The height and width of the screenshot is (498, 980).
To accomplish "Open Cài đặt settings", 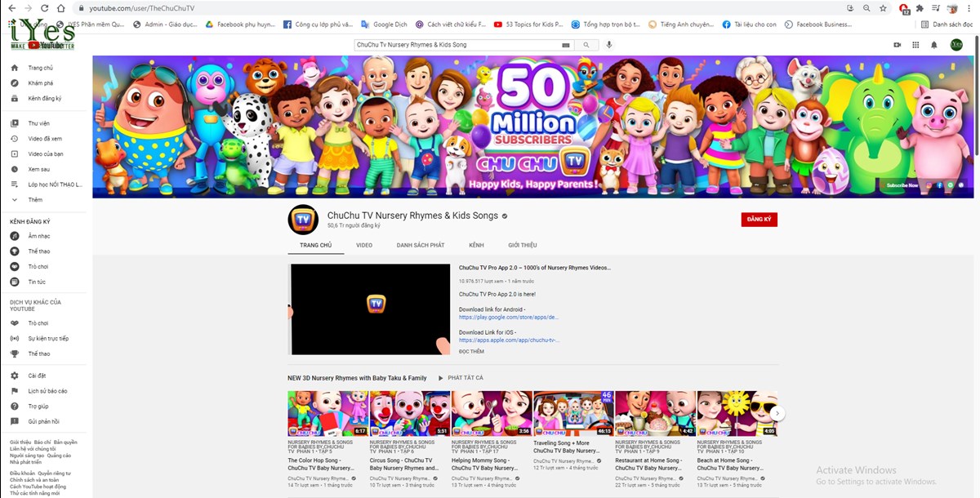I will tap(37, 376).
